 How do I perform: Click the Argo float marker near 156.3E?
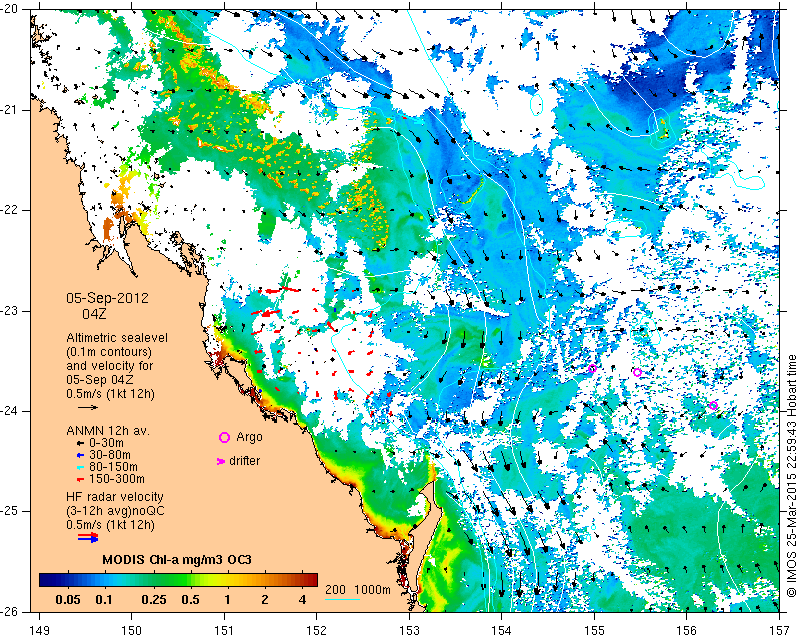pyautogui.click(x=713, y=406)
